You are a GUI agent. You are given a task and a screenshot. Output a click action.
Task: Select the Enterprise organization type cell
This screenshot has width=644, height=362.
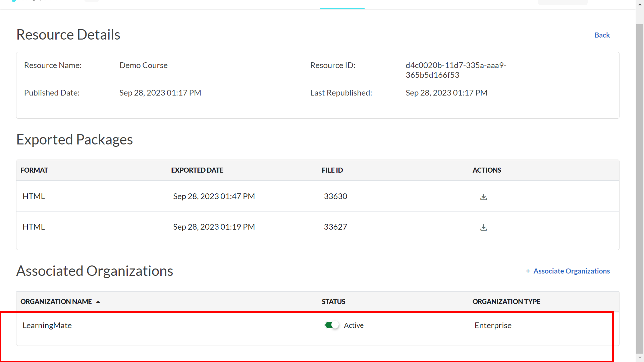pos(493,325)
